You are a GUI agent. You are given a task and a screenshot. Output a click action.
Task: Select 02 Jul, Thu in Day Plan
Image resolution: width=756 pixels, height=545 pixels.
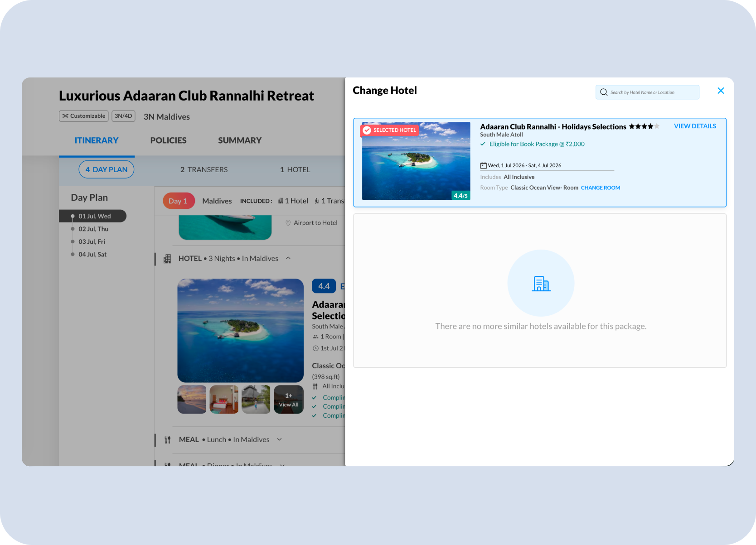pyautogui.click(x=93, y=229)
